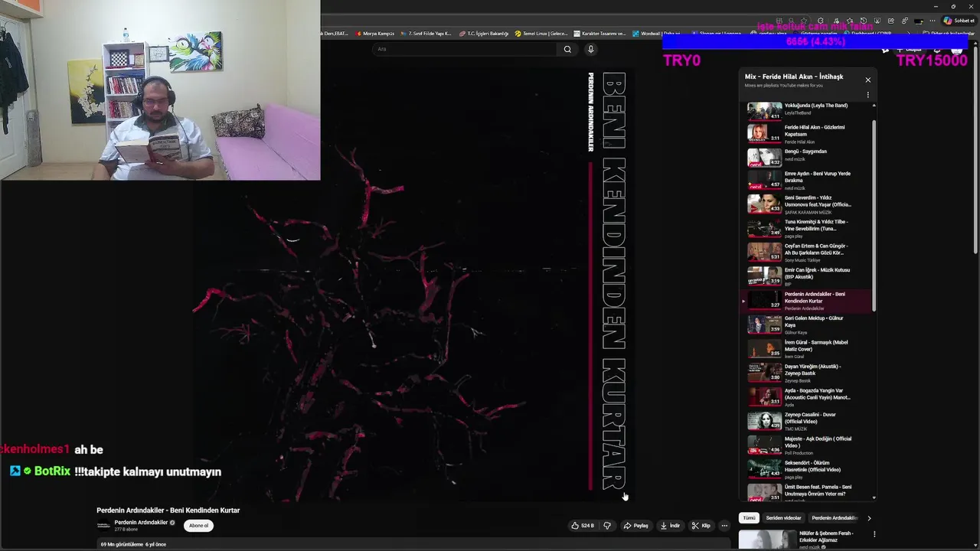Click scroll-up arrow of playlist scrollbar
The height and width of the screenshot is (551, 980).
pyautogui.click(x=874, y=105)
